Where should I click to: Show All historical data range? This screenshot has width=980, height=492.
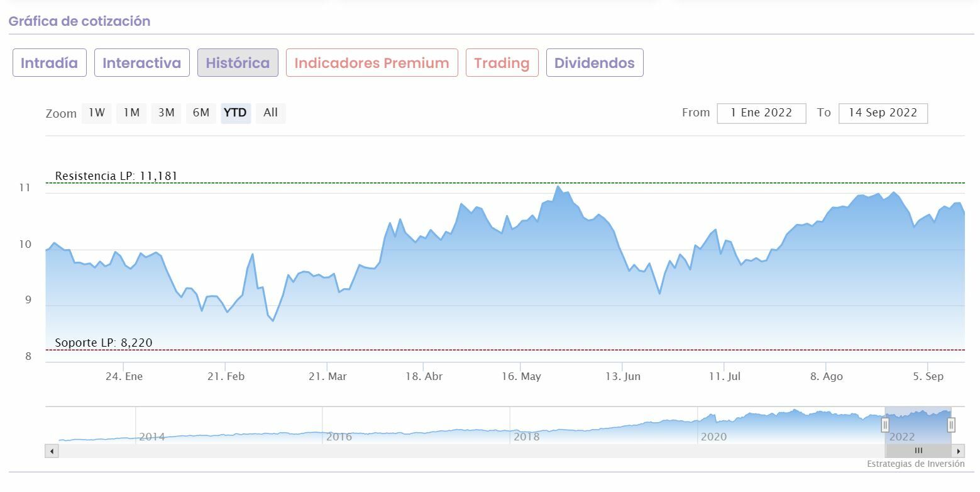[271, 113]
